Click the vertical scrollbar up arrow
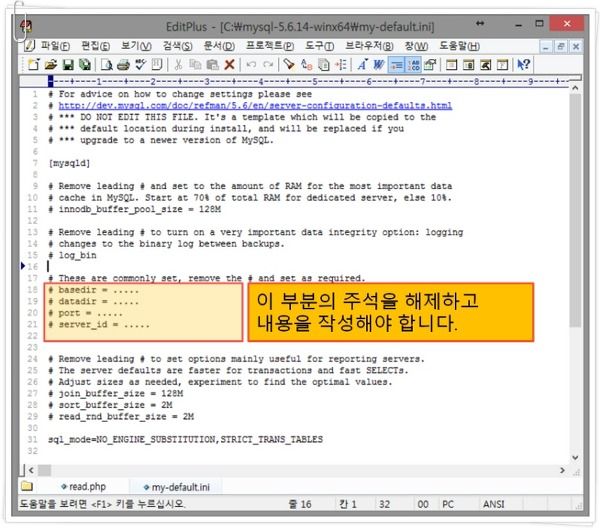This screenshot has height=530, width=600. [575, 88]
